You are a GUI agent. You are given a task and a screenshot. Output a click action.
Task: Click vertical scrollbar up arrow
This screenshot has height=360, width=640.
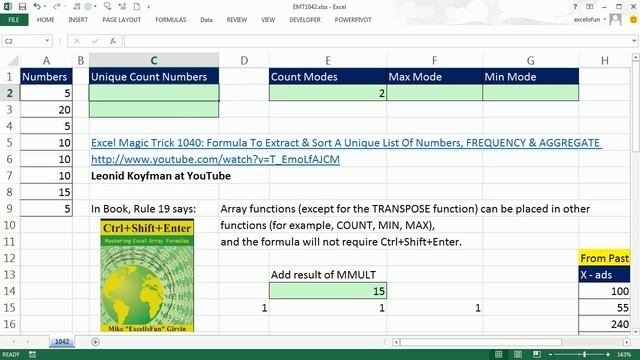click(x=636, y=58)
